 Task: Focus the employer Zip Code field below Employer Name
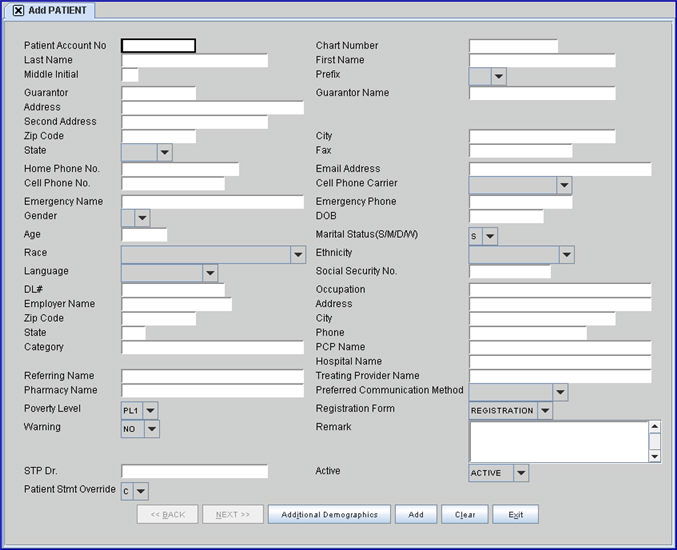(x=158, y=319)
